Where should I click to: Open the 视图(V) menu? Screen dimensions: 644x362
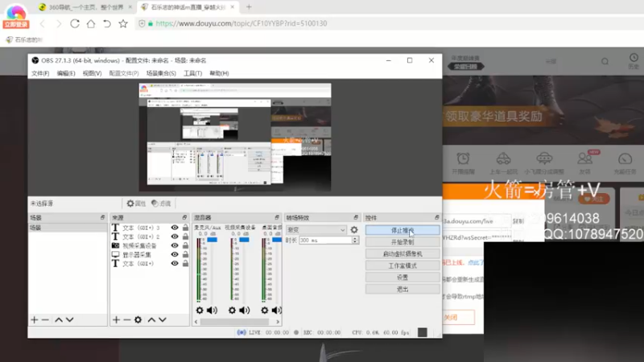click(92, 73)
